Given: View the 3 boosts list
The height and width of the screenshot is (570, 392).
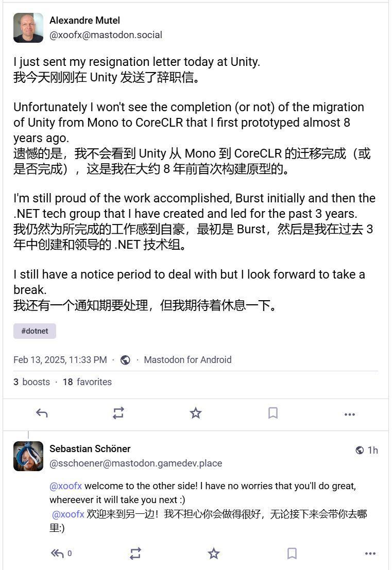Looking at the screenshot, I should 31,382.
